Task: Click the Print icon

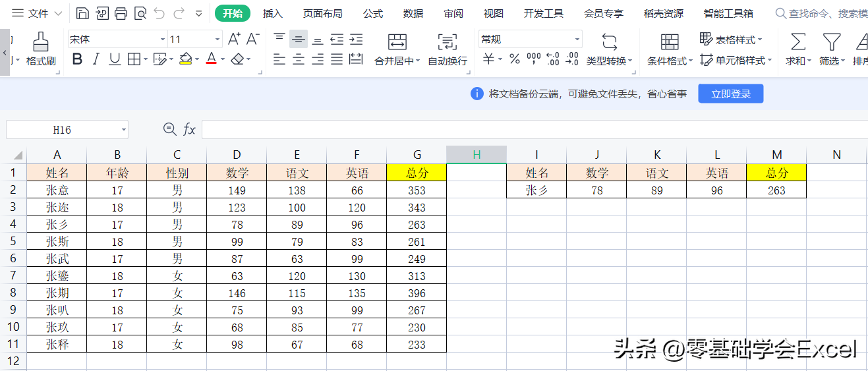Action: click(x=121, y=13)
